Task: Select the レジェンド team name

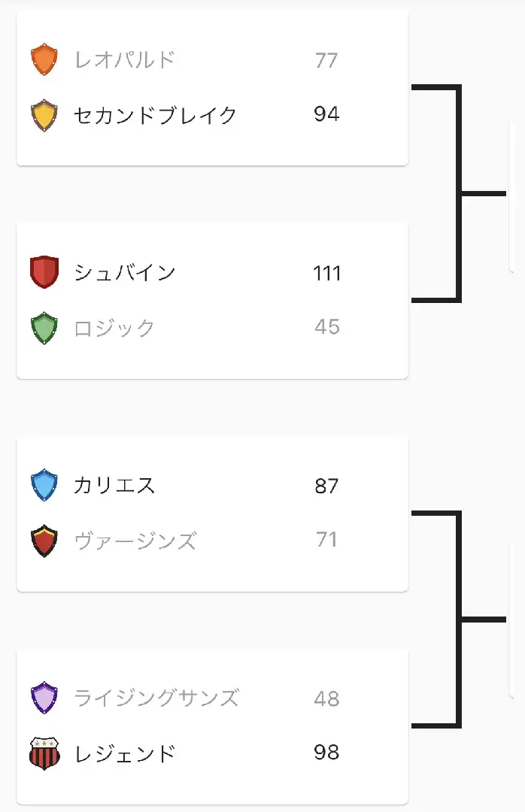Action: [x=124, y=754]
